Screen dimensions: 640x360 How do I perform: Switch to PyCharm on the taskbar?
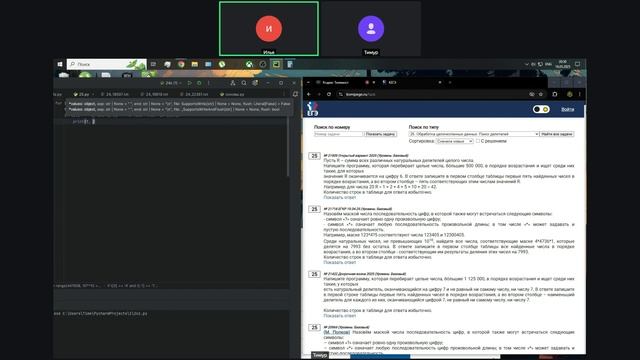tap(276, 64)
